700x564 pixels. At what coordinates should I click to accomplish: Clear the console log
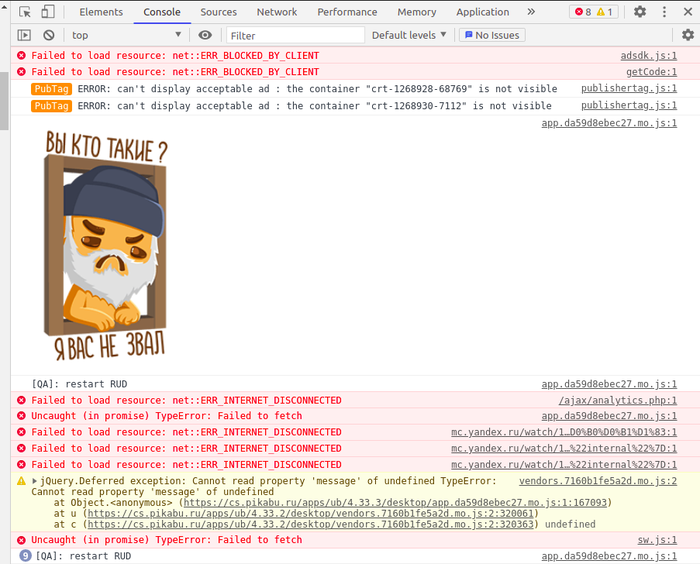point(48,35)
